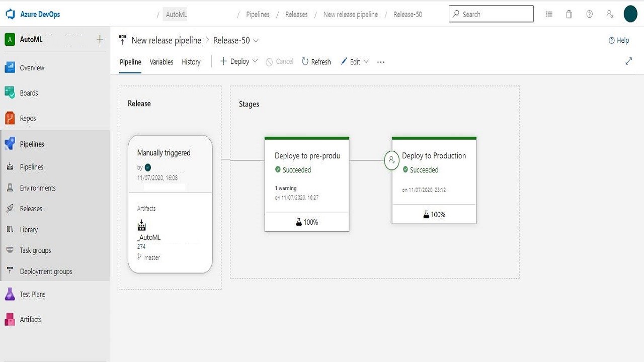
Task: Open the work items list icon in header
Action: (x=549, y=14)
